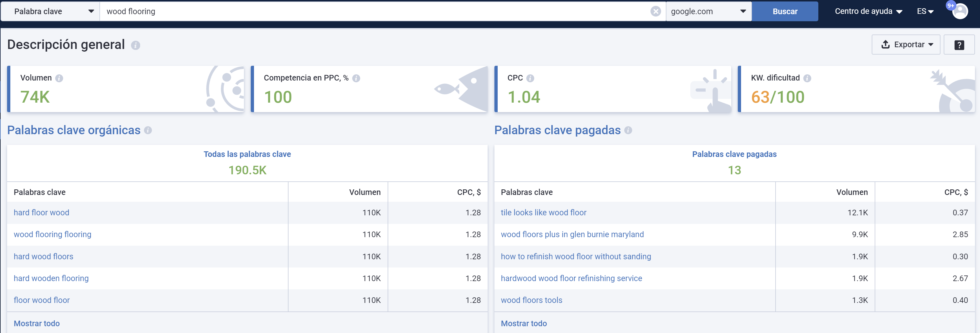This screenshot has width=980, height=333.
Task: Click the export upload icon
Action: [x=886, y=44]
